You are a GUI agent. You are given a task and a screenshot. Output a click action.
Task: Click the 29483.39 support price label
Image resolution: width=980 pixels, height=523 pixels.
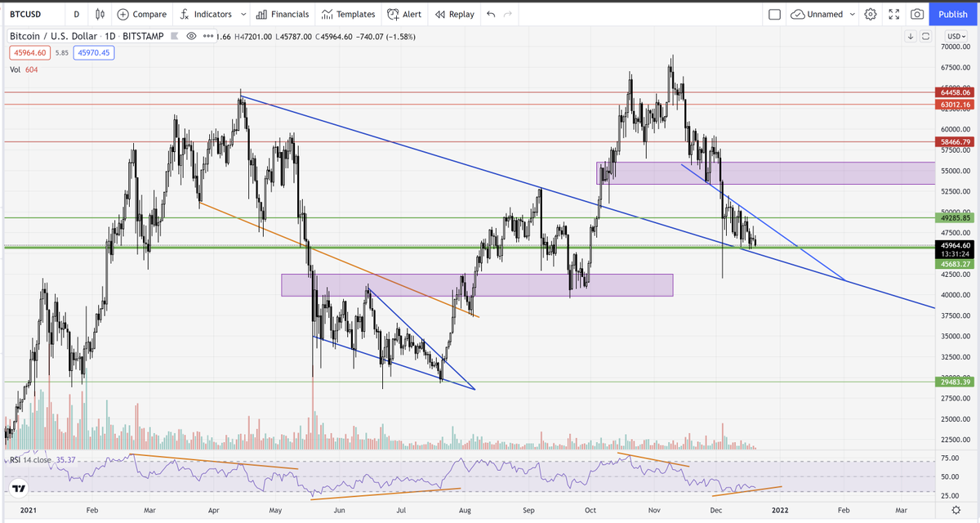point(955,382)
